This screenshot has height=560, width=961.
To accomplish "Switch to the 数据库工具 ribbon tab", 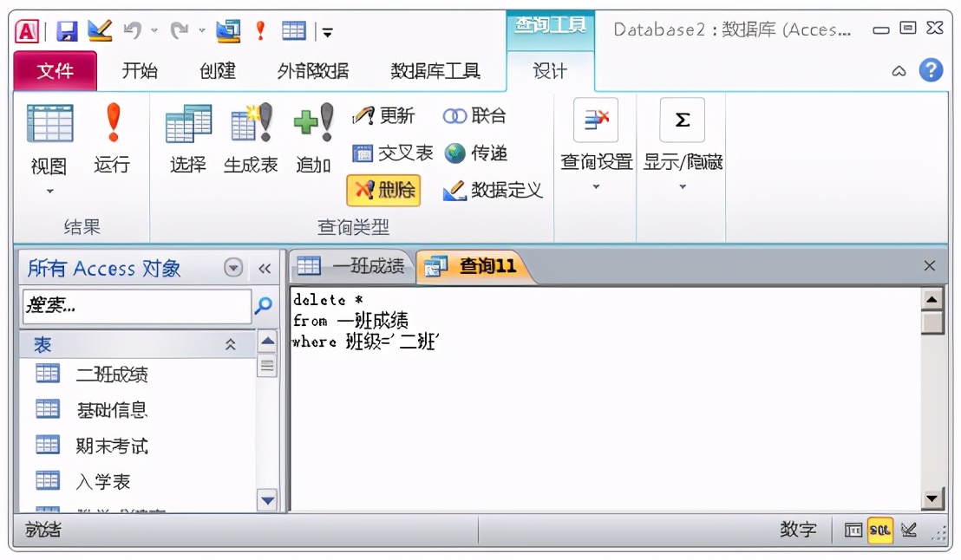I will pos(435,71).
